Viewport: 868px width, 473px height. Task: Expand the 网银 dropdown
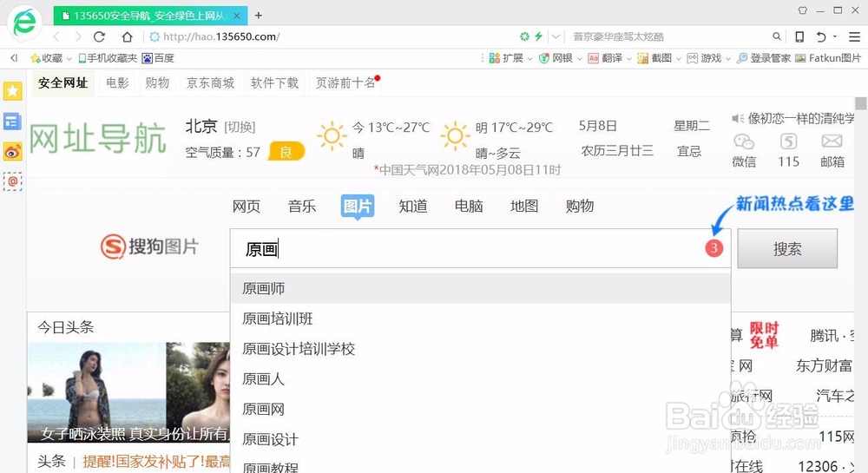[x=580, y=58]
